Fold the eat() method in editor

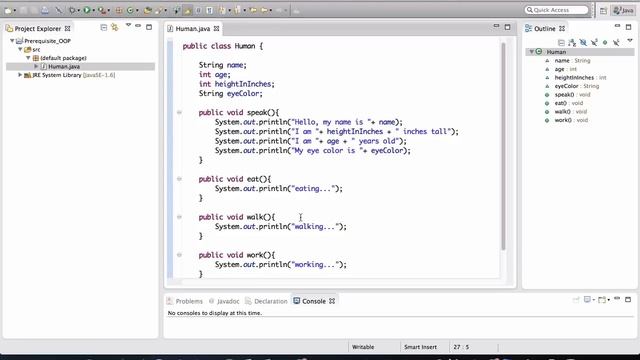point(179,179)
